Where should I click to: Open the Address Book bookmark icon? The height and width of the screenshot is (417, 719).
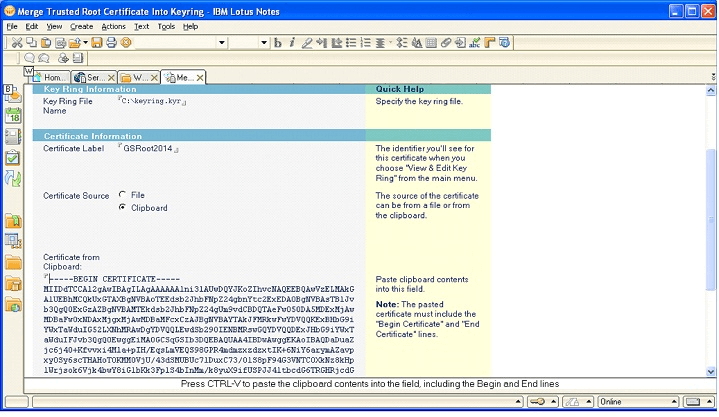(13, 137)
